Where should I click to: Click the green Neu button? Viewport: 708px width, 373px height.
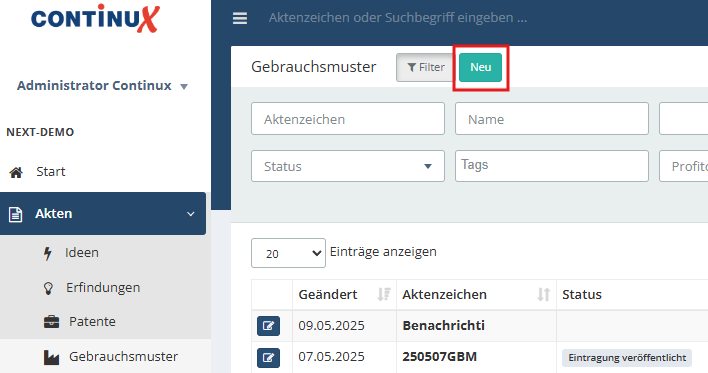480,67
